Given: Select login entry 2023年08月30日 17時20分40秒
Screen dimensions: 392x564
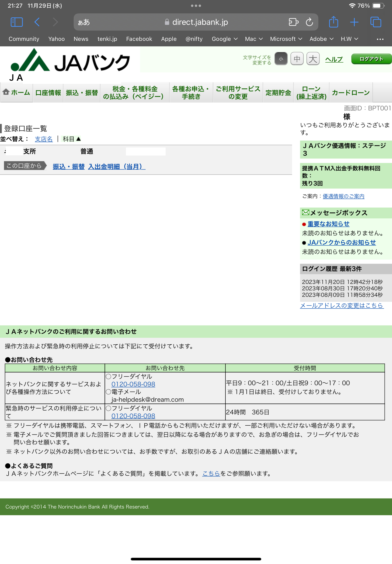Looking at the screenshot, I should tap(342, 288).
